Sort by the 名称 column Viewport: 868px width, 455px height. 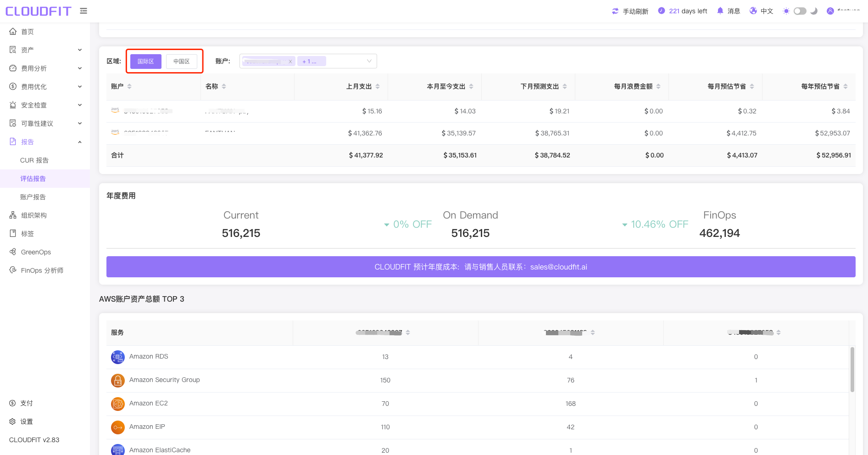point(224,86)
